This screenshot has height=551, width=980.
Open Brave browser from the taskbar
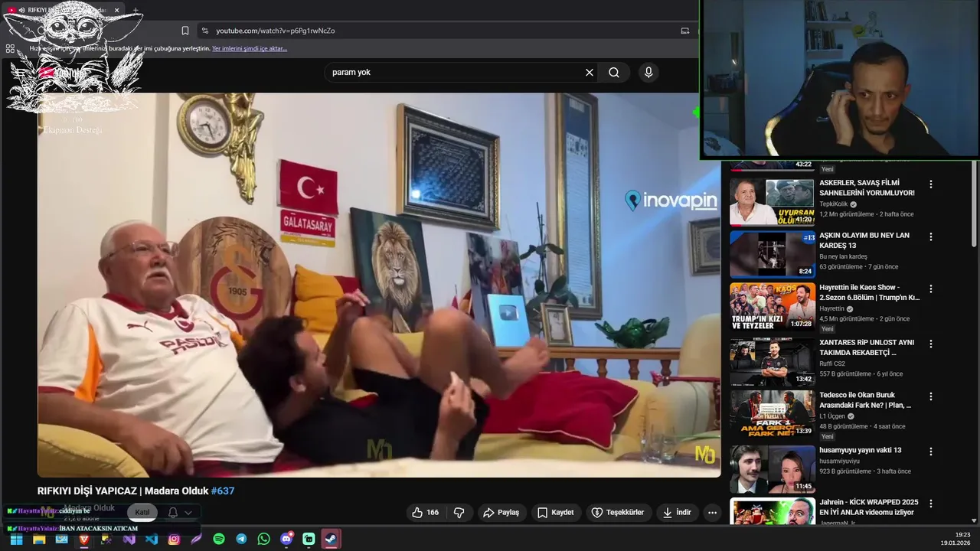(84, 539)
